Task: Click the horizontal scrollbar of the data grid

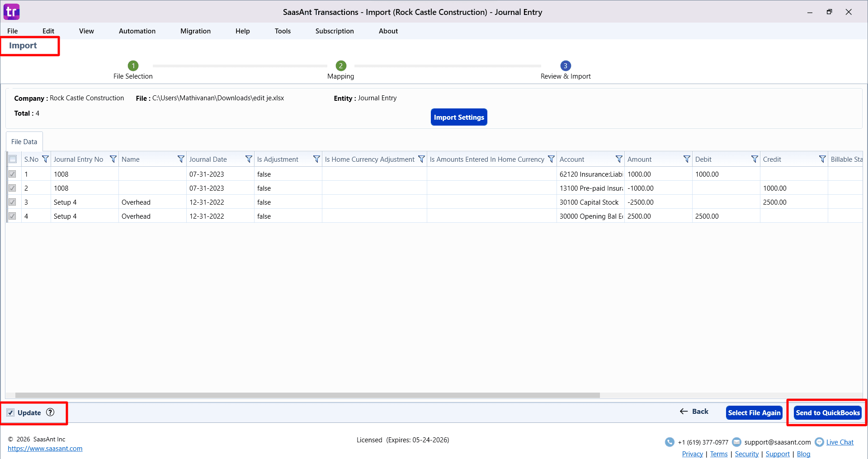Action: (307, 395)
